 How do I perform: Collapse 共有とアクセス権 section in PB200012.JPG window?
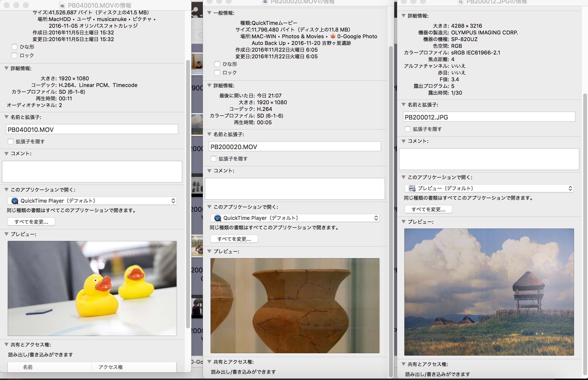(403, 364)
